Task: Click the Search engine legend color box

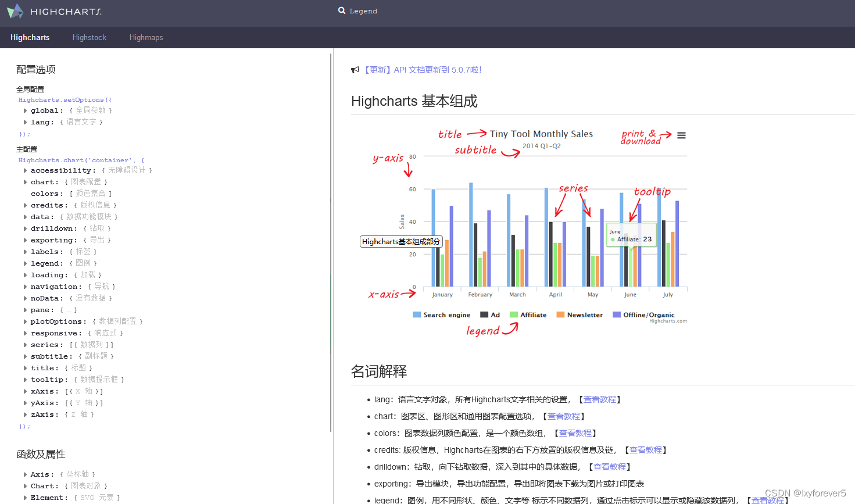Action: [417, 314]
